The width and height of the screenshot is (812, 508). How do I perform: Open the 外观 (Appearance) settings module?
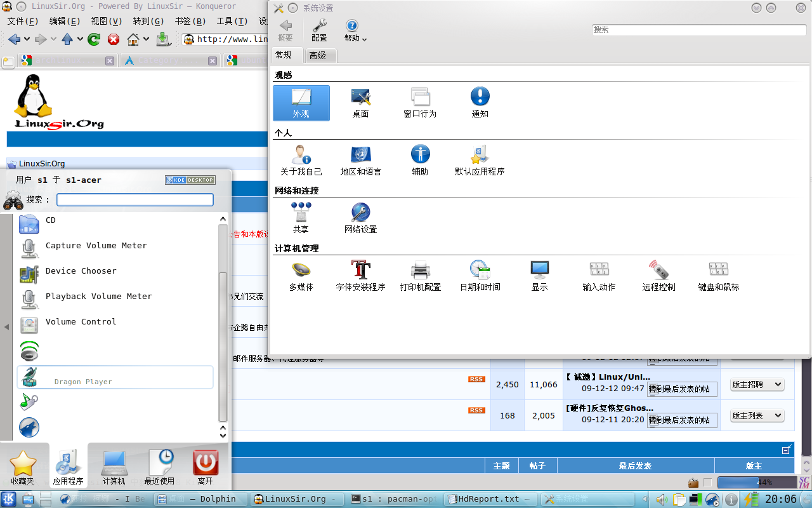301,103
